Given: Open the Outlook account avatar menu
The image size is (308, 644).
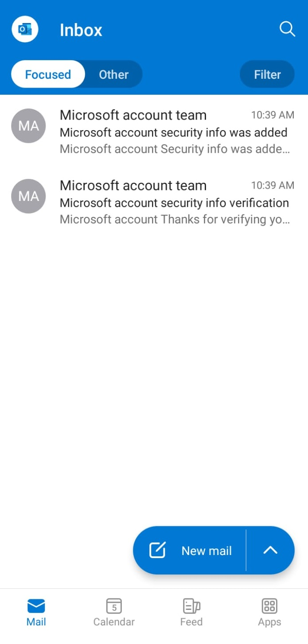Looking at the screenshot, I should coord(25,29).
